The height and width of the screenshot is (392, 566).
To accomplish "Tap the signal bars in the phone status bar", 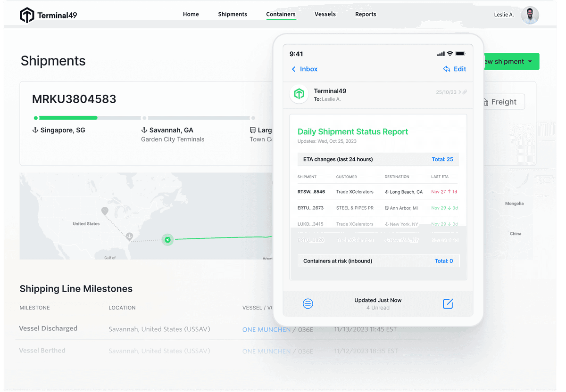I will (x=441, y=54).
